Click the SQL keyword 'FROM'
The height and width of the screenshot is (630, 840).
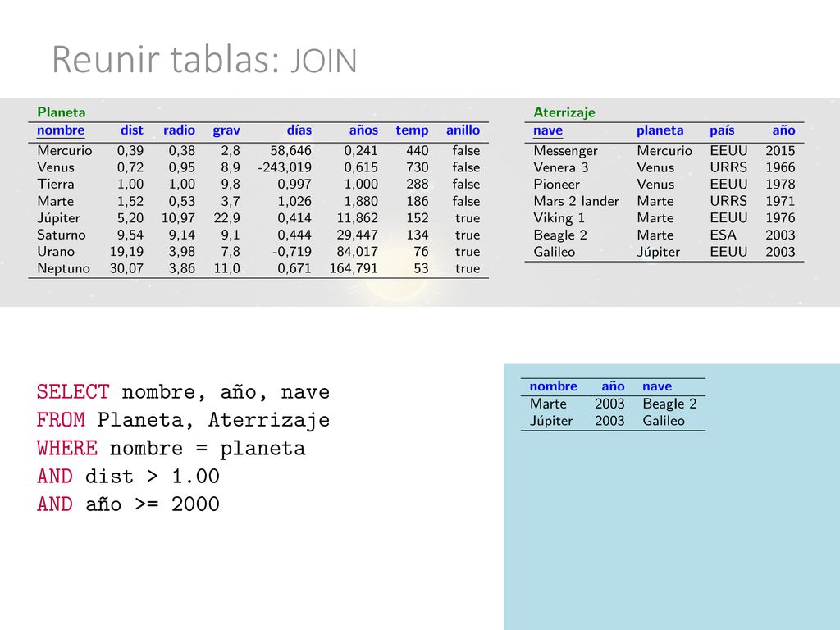coord(61,420)
